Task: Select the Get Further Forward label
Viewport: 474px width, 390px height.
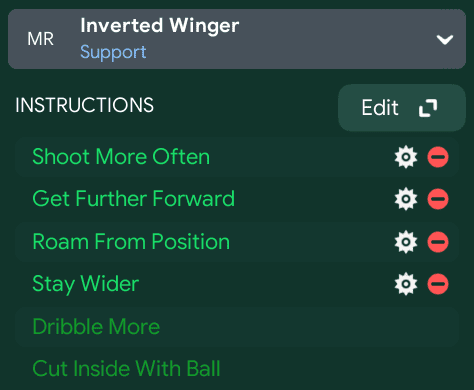Action: (x=133, y=199)
